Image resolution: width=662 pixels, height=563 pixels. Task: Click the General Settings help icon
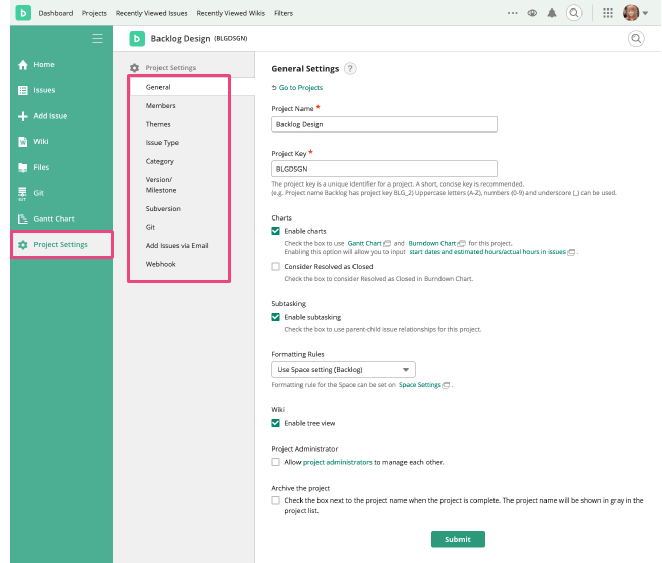click(x=350, y=68)
